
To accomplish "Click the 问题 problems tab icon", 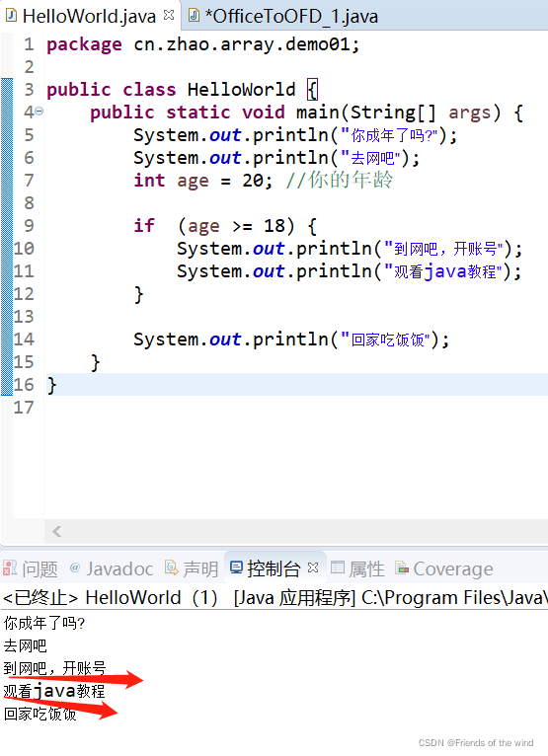I will 10,567.
